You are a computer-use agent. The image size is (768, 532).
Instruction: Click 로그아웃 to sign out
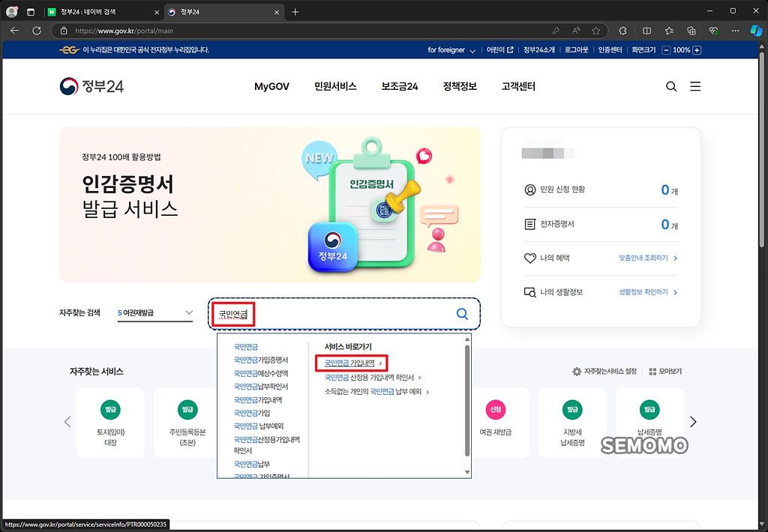pos(576,50)
